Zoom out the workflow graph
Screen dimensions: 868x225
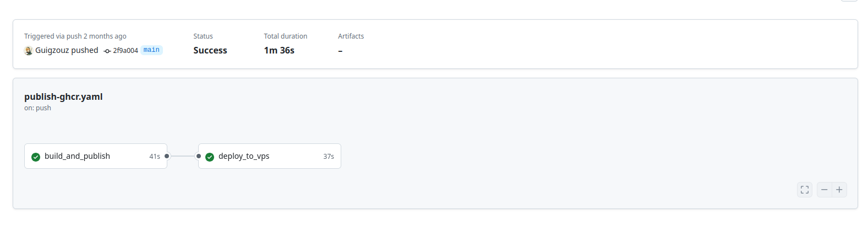point(825,190)
